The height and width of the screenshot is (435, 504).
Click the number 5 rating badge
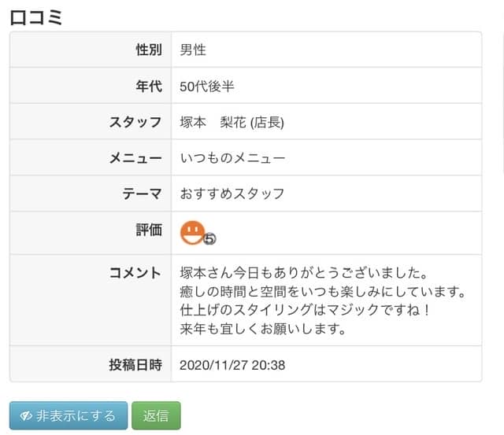click(209, 238)
